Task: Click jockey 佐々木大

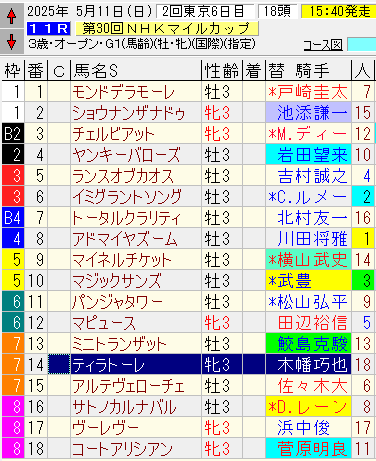Action: pyautogui.click(x=308, y=386)
